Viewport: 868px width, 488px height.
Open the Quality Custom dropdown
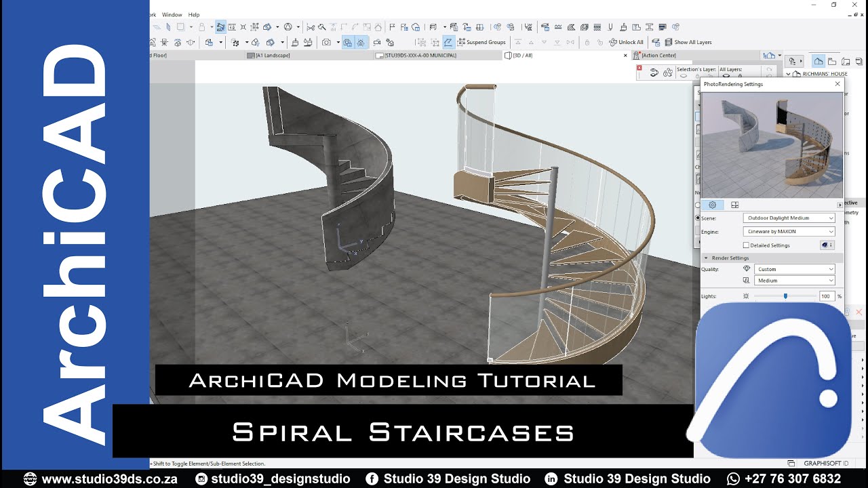coord(795,269)
